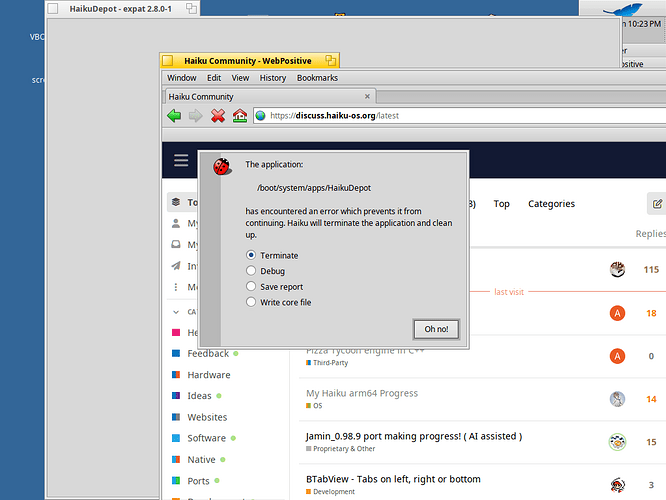Click the inbox icon in sidebar
The width and height of the screenshot is (666, 500).
tap(175, 245)
